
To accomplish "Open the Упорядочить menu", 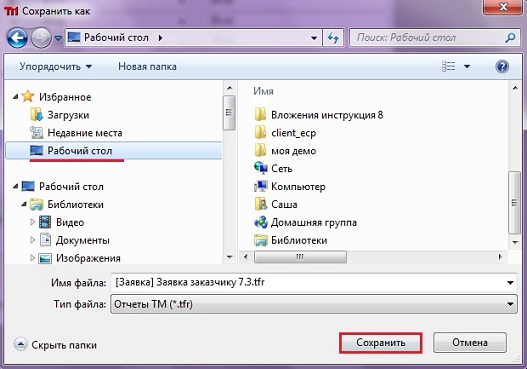I will click(x=55, y=67).
